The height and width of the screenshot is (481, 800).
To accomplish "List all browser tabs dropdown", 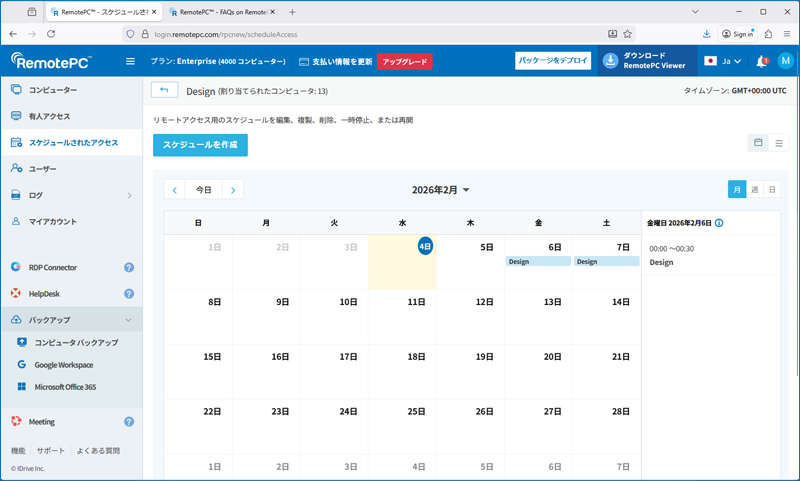I will click(x=695, y=12).
